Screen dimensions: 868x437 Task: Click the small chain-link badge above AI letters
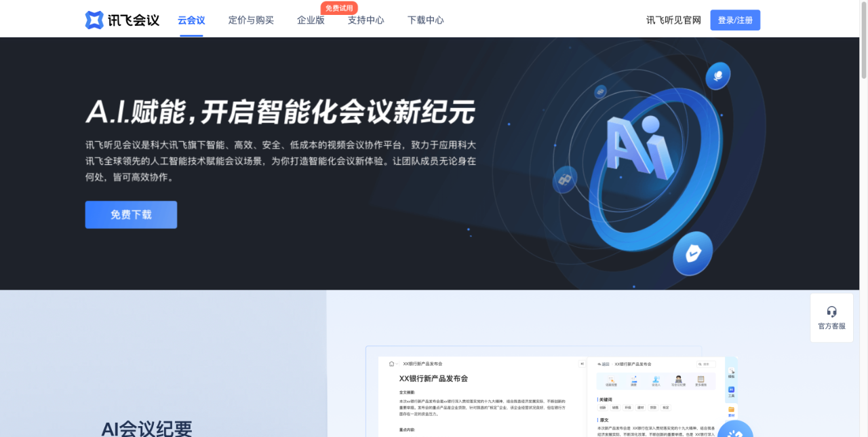coord(600,92)
